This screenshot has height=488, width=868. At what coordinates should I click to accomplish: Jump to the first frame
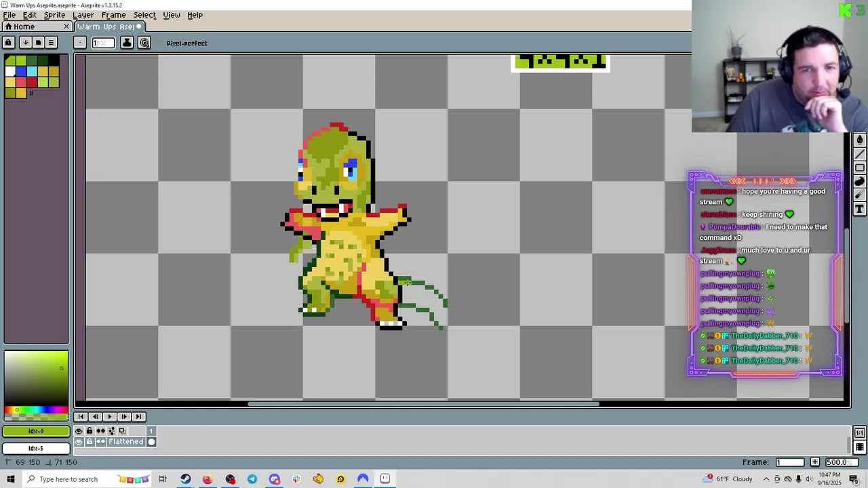(81, 417)
